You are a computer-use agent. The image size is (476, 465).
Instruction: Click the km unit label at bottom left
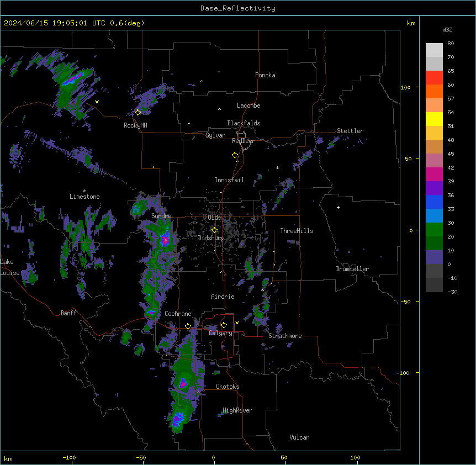pos(8,459)
